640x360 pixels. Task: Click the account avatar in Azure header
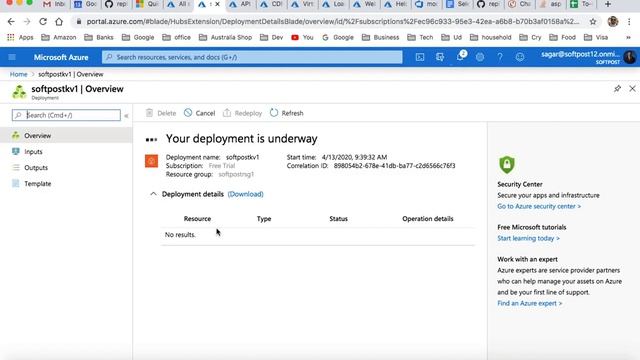point(630,57)
